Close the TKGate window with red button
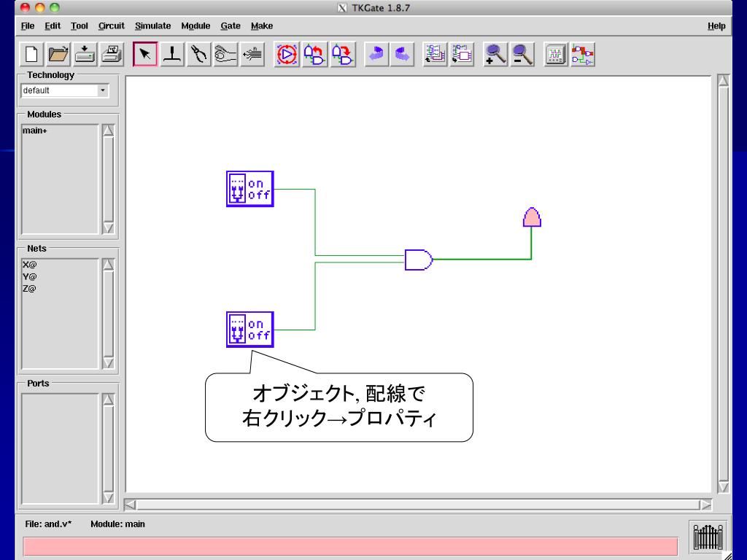This screenshot has width=747, height=560. [26, 7]
